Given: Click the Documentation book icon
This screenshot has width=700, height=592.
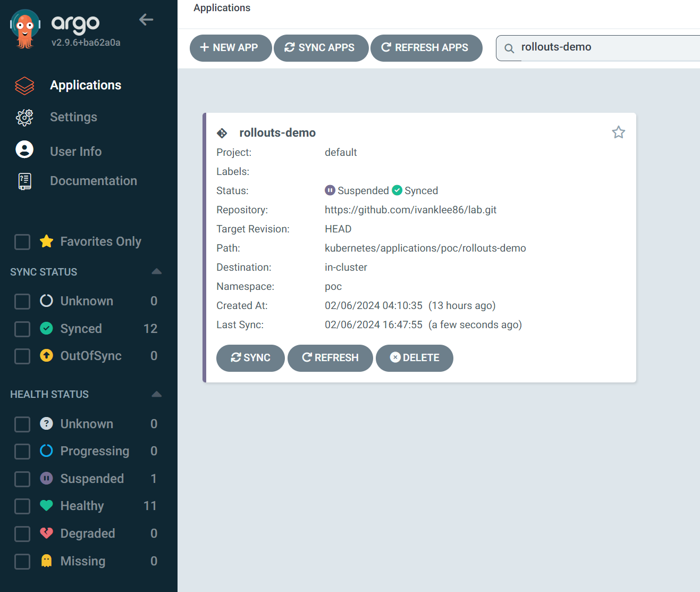Looking at the screenshot, I should pos(24,181).
